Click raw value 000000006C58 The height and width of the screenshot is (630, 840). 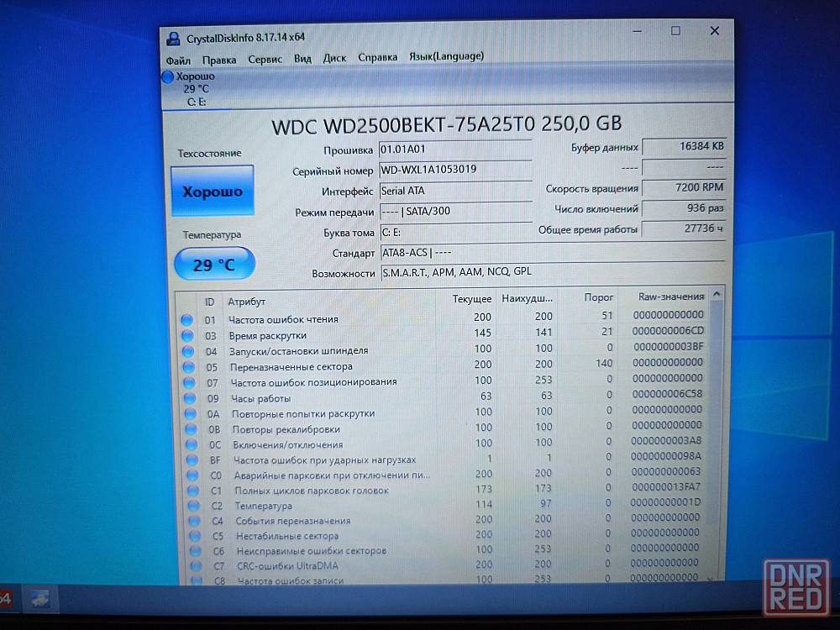tap(667, 394)
